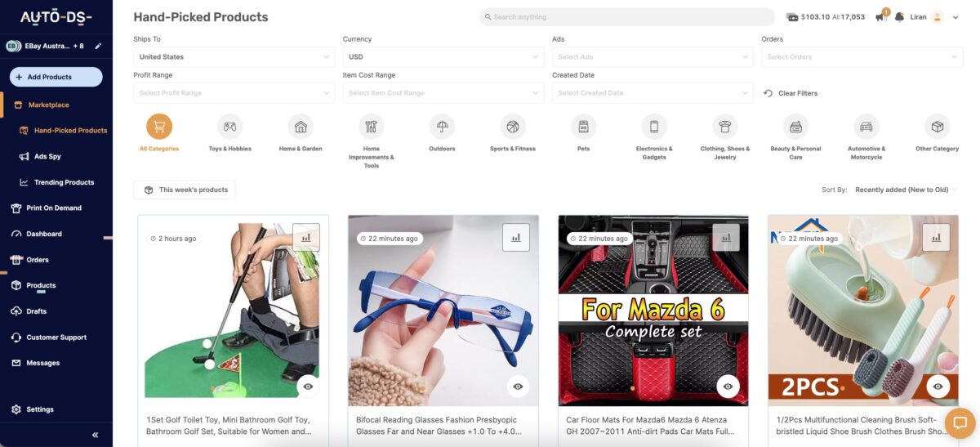Image resolution: width=980 pixels, height=447 pixels.
Task: Select the Pets category icon
Action: tap(583, 127)
